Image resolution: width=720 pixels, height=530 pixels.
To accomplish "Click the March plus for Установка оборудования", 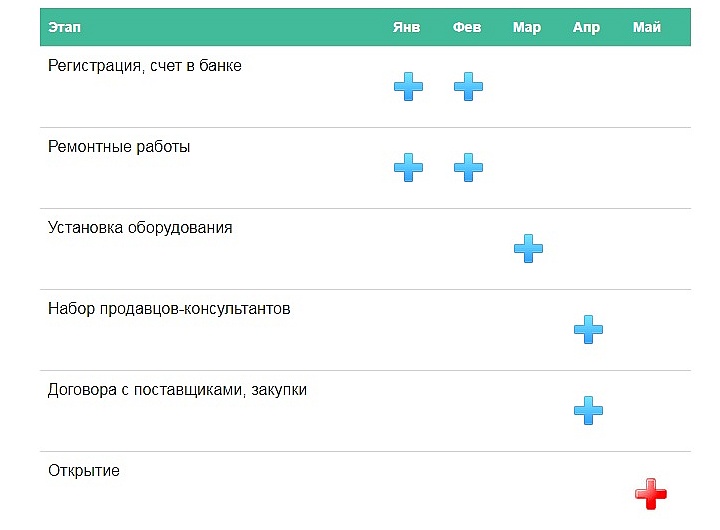I will pos(529,248).
